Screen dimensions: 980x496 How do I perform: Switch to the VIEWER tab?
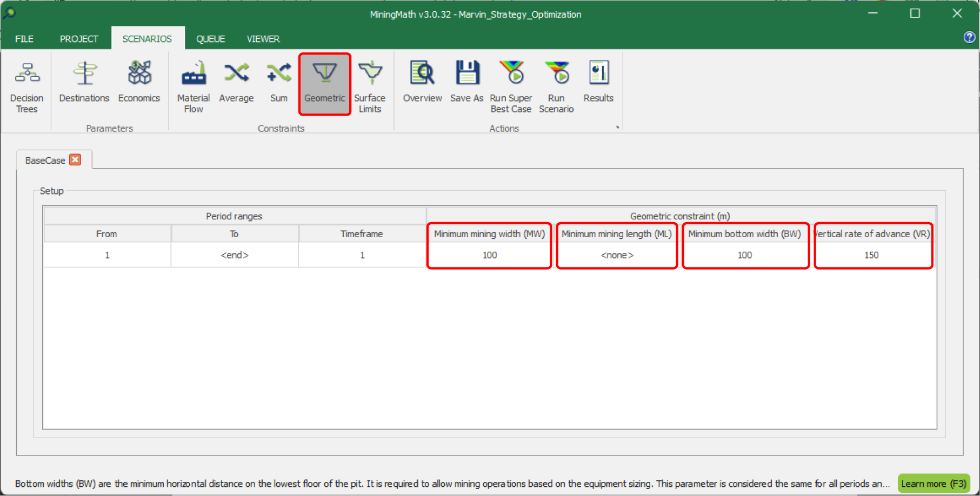pos(263,39)
